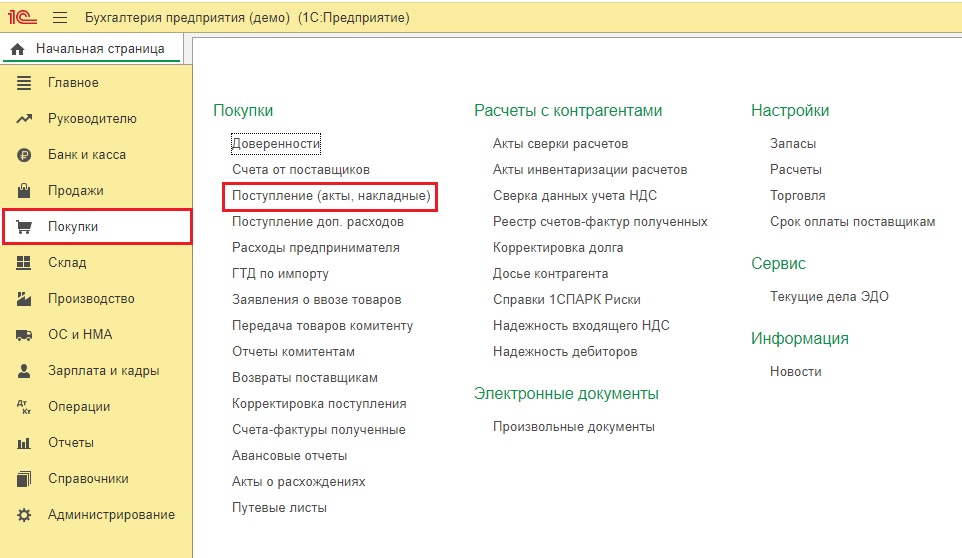Screen dimensions: 962x558
Task: Click the Руководителю trend chart icon
Action: pos(24,118)
